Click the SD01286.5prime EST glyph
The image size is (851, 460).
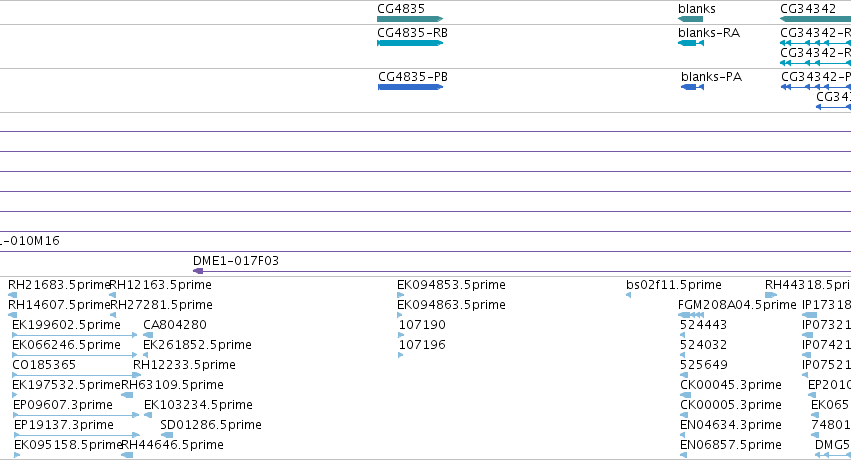click(x=167, y=435)
